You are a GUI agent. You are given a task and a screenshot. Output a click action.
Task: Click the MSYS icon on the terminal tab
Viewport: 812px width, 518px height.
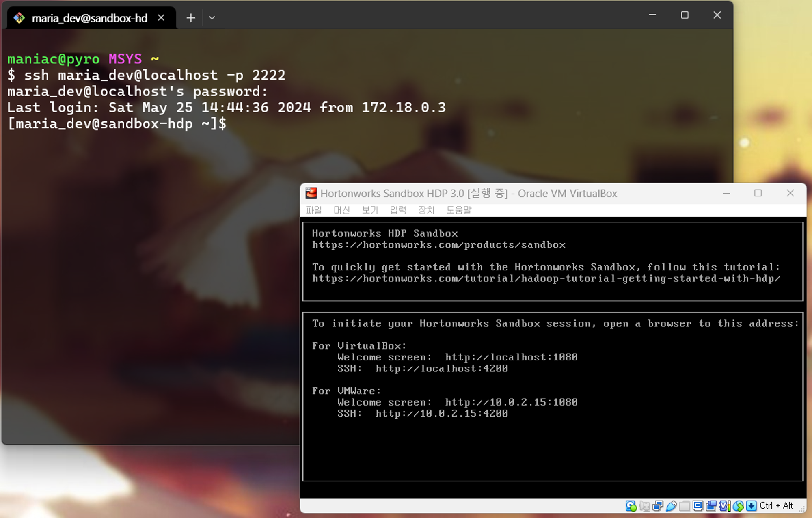pos(19,18)
